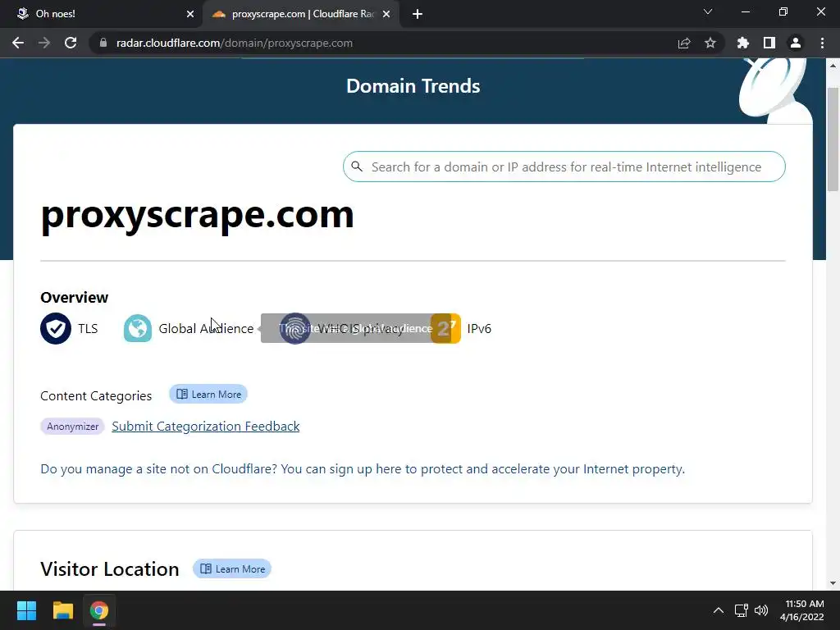
Task: View site lock information
Action: click(x=103, y=43)
